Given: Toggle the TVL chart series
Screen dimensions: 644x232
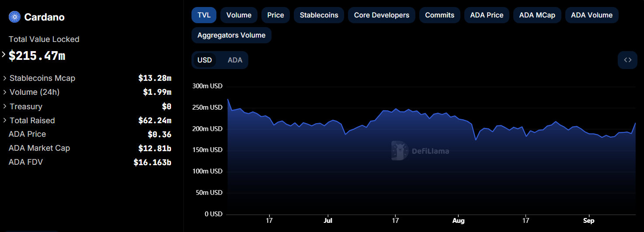Looking at the screenshot, I should coord(204,15).
